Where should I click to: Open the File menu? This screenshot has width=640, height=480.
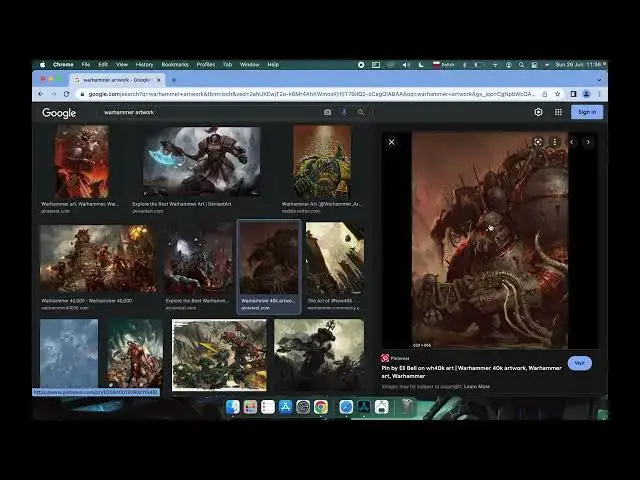[x=86, y=64]
